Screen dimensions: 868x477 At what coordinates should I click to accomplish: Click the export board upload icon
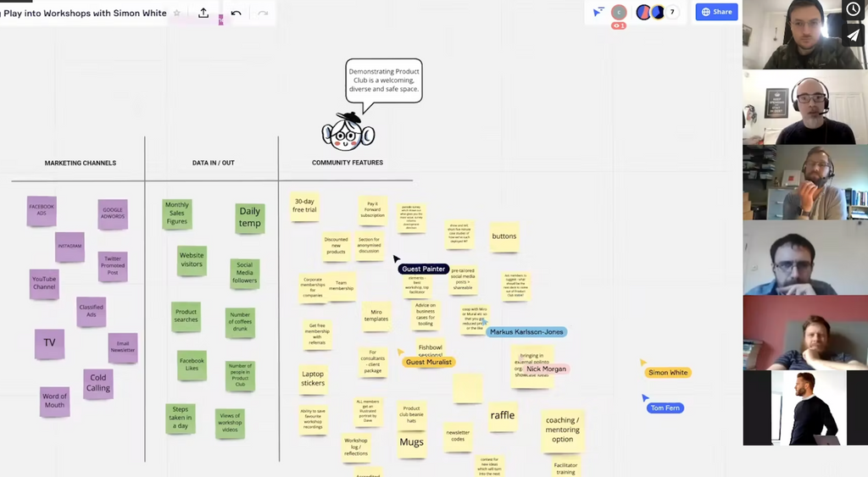pos(203,13)
